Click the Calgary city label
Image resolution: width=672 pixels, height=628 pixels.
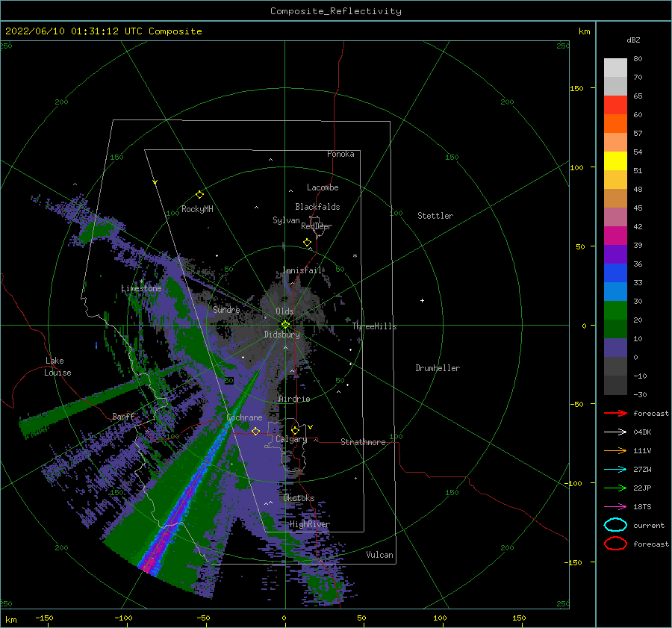point(291,439)
